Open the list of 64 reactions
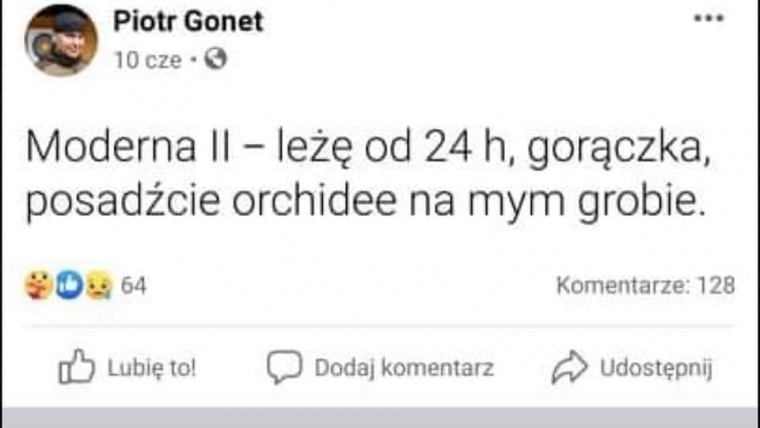Image resolution: width=760 pixels, height=428 pixels. pyautogui.click(x=134, y=286)
